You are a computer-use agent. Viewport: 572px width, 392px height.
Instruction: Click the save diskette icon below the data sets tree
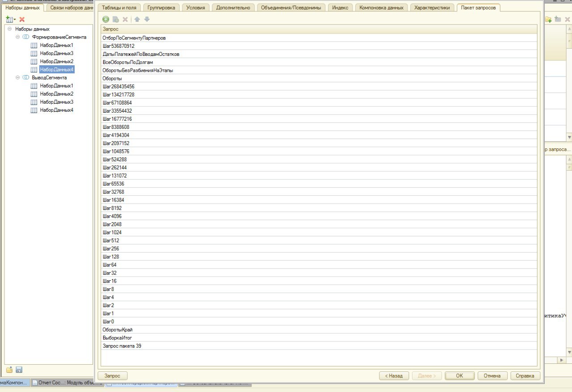coord(19,370)
